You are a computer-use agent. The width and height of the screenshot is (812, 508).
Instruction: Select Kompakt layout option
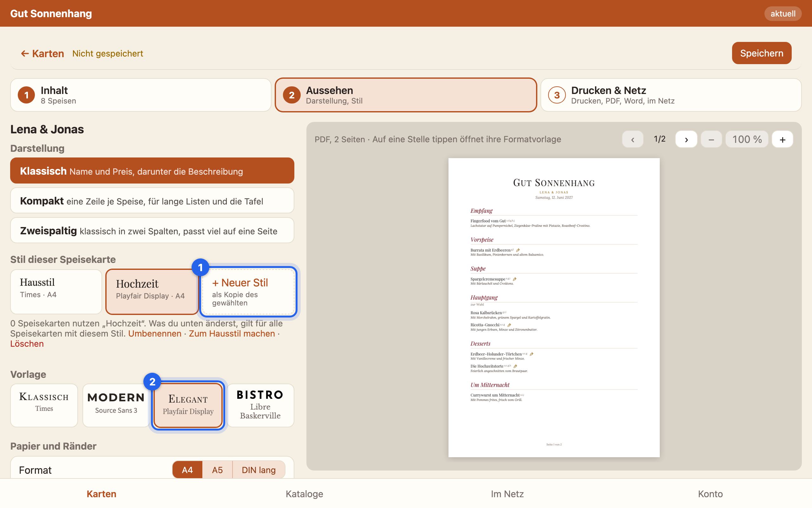(152, 201)
